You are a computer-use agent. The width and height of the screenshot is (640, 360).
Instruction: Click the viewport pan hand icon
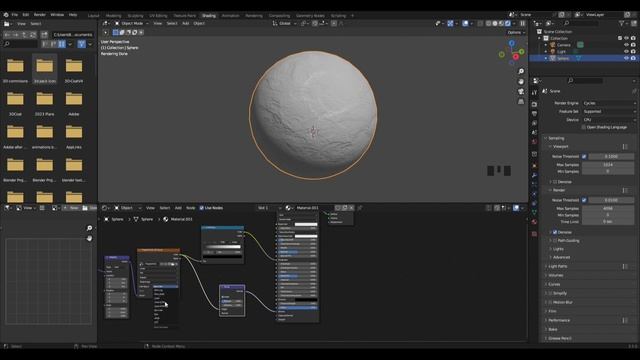521,82
